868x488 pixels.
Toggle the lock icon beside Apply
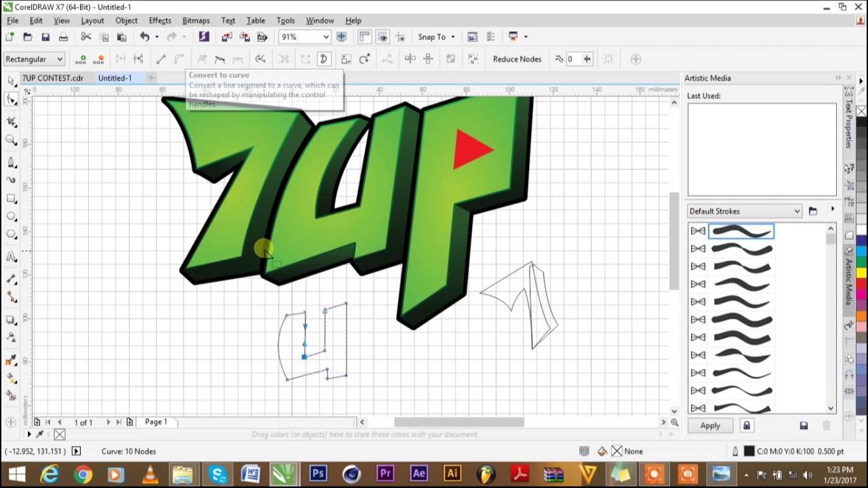tap(747, 426)
